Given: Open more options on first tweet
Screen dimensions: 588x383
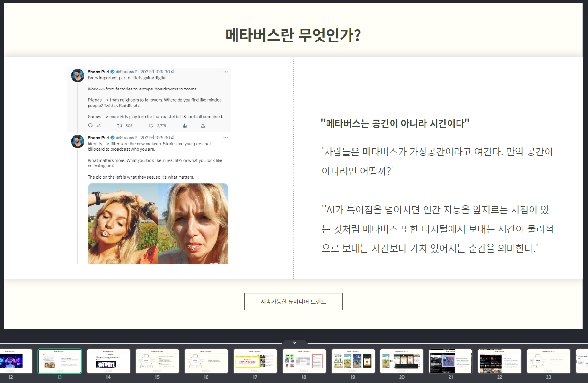Looking at the screenshot, I should pos(225,72).
